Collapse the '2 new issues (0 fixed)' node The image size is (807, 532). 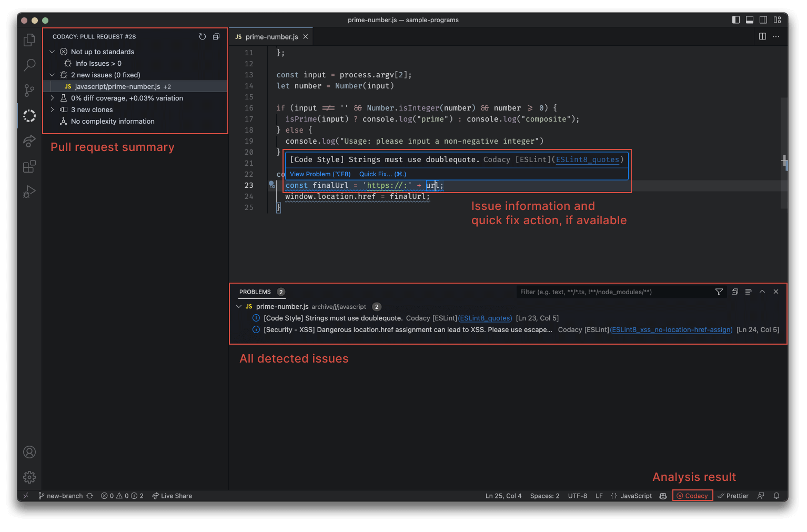point(52,75)
